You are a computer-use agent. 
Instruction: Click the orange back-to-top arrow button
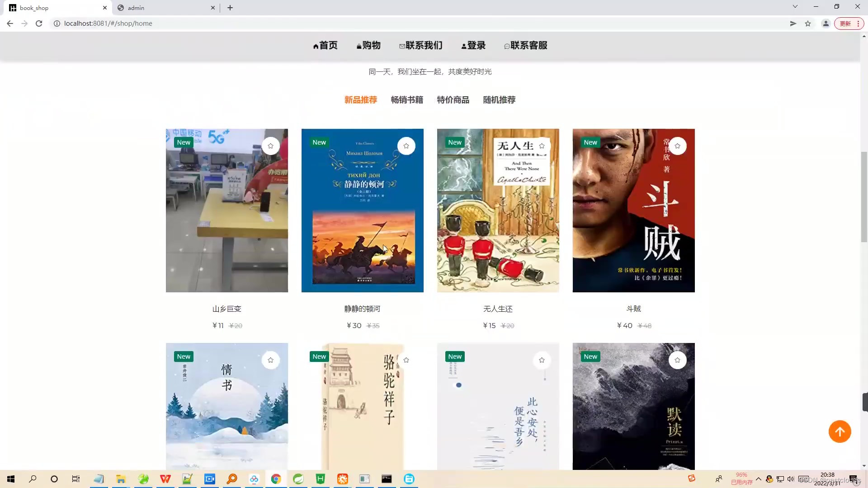pos(840,432)
